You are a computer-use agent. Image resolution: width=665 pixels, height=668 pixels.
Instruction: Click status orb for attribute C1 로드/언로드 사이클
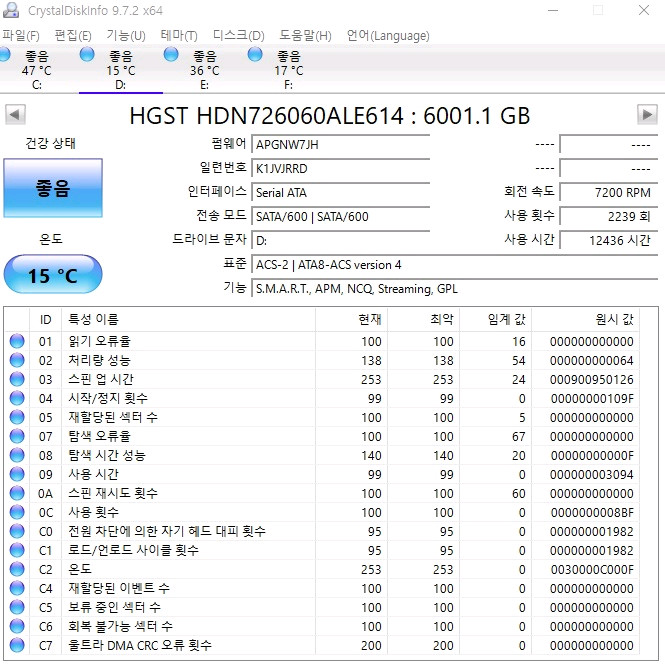pos(17,550)
